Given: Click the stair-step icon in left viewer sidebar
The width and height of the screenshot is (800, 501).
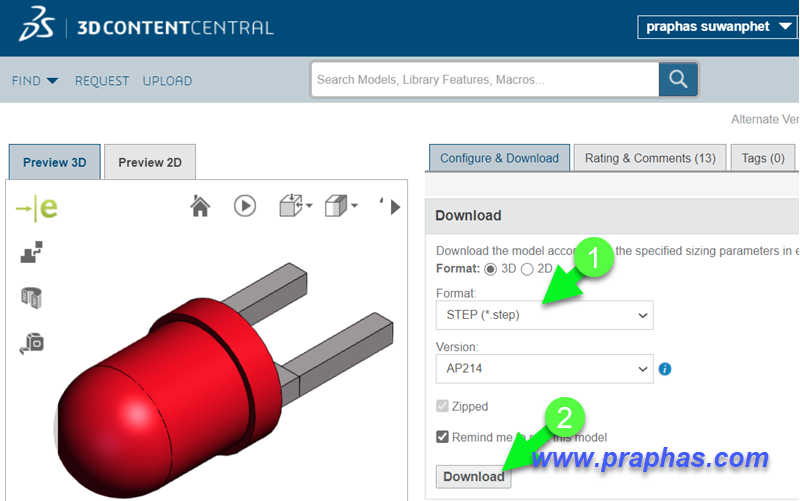Looking at the screenshot, I should [32, 252].
